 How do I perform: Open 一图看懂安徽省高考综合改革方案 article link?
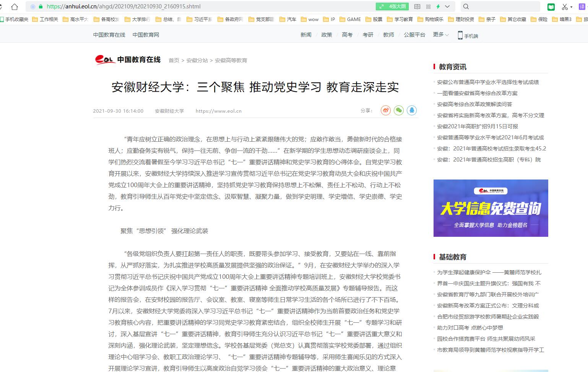477,93
